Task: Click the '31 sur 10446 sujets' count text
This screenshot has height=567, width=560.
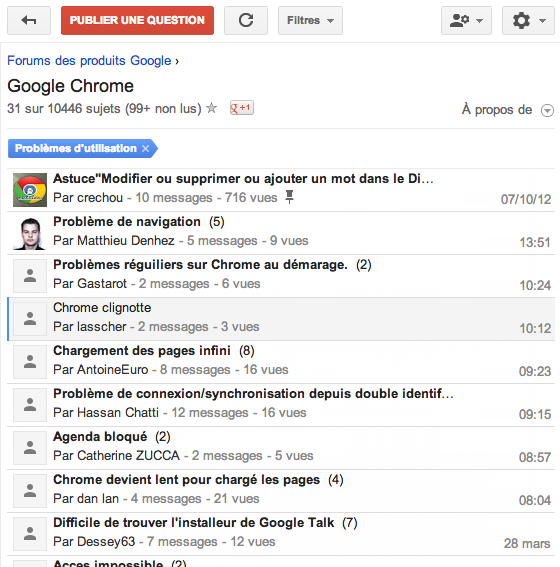Action: click(x=64, y=108)
